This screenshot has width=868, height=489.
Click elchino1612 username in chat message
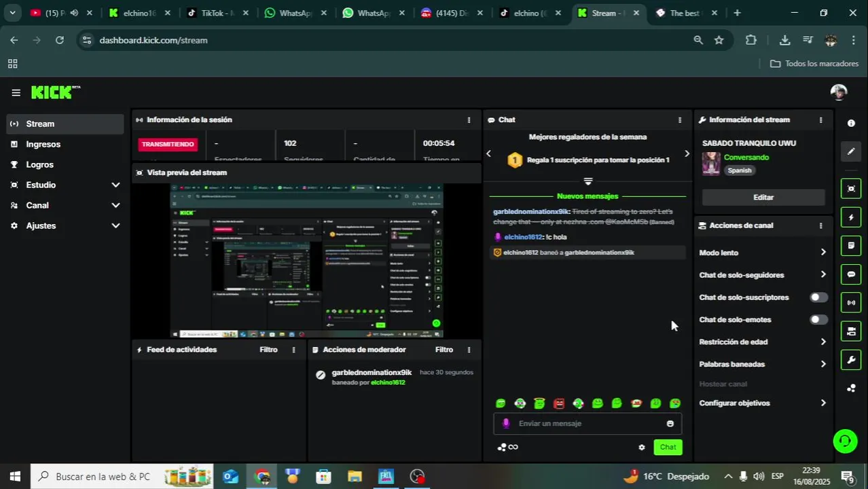pyautogui.click(x=523, y=237)
